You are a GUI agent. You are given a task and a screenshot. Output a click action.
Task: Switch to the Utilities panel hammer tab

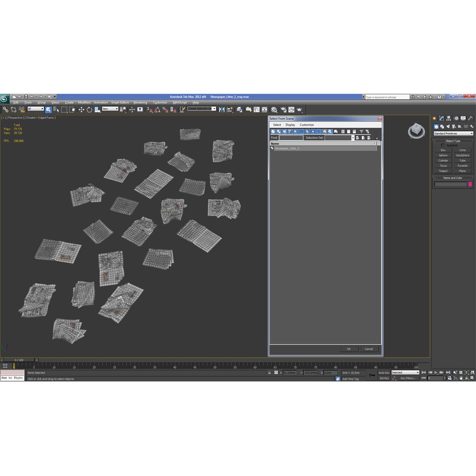click(x=470, y=119)
